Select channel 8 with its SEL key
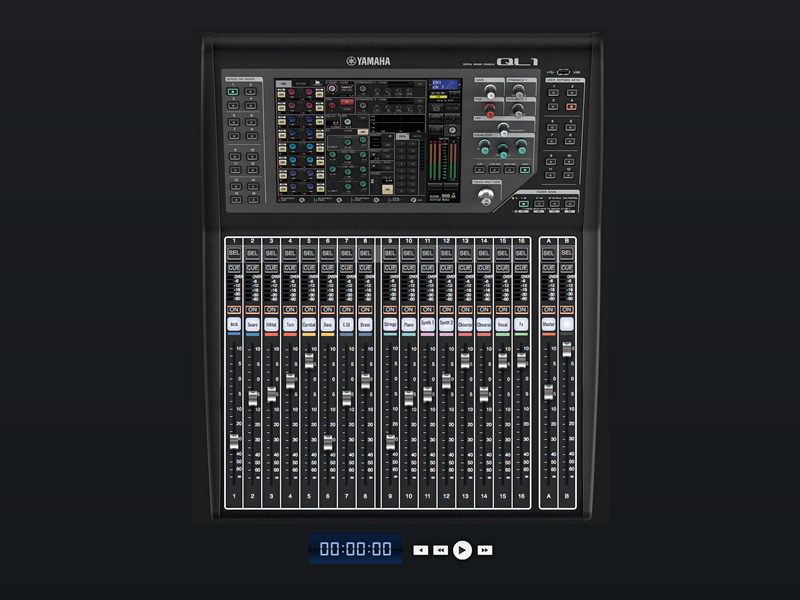800x600 pixels. click(x=365, y=253)
